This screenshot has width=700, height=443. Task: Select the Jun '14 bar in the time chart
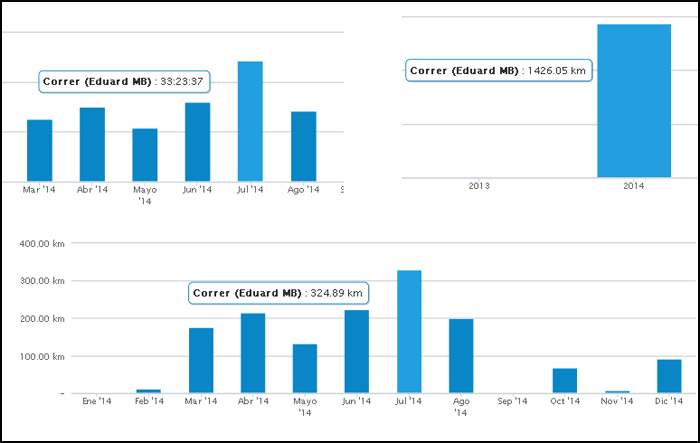coord(198,142)
